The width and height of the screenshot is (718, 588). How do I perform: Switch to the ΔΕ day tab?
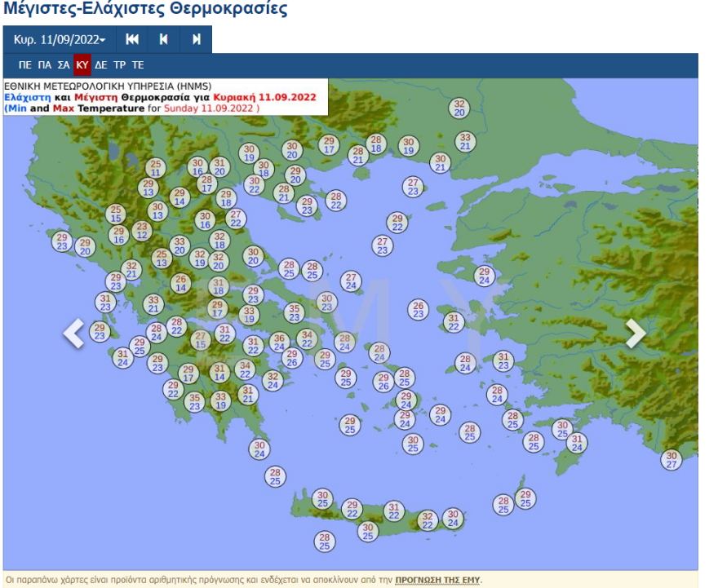point(100,65)
